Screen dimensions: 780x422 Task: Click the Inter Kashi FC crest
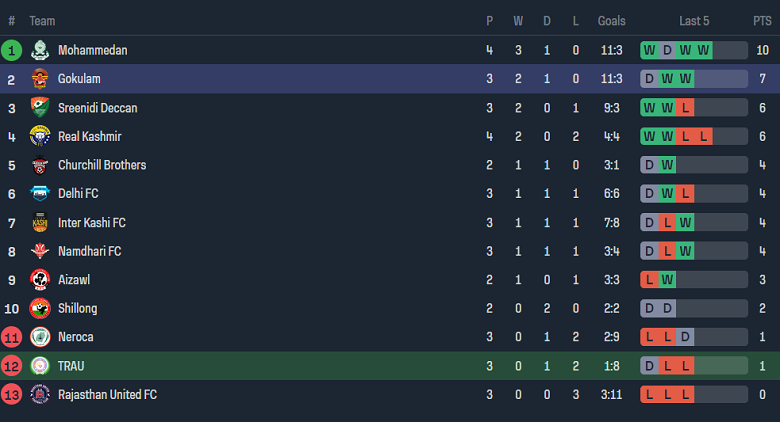(x=40, y=222)
